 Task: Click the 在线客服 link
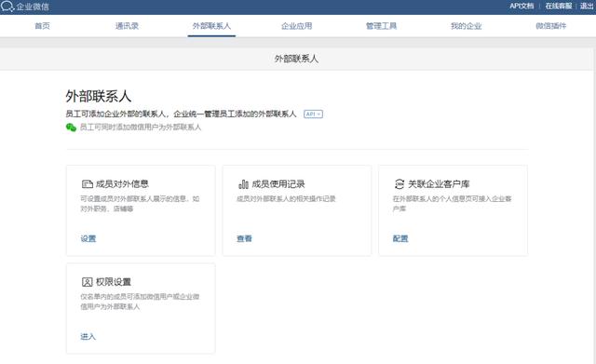[x=559, y=7]
